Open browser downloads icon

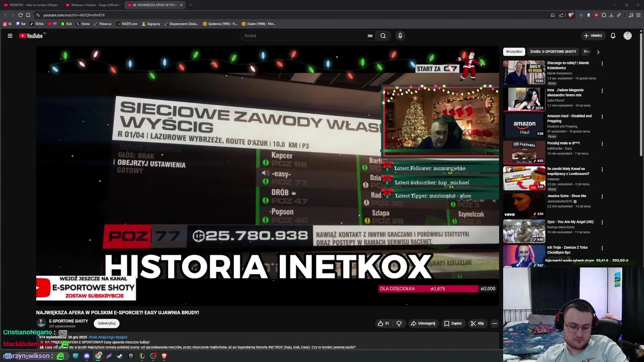[x=611, y=15]
